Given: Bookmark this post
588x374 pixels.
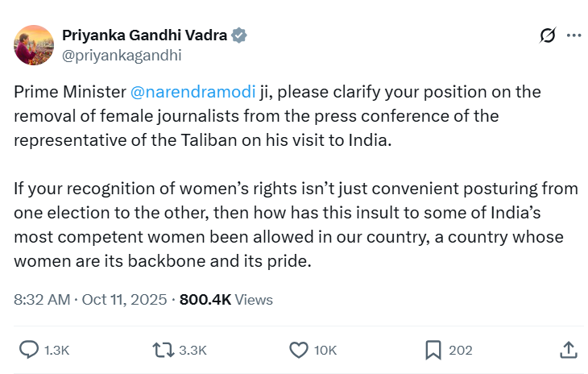Looking at the screenshot, I should (433, 350).
